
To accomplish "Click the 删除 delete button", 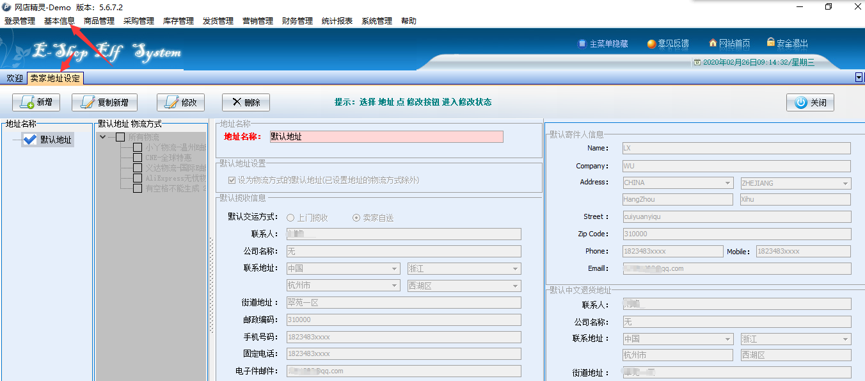I will [245, 102].
